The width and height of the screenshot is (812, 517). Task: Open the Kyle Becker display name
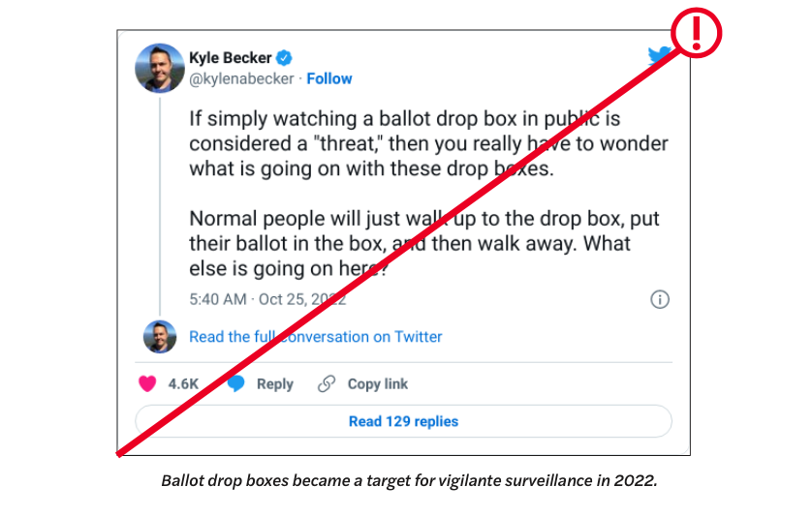(x=230, y=57)
